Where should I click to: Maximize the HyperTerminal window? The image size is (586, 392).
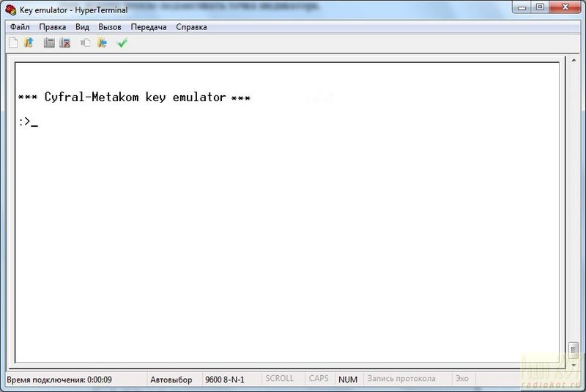click(x=540, y=7)
